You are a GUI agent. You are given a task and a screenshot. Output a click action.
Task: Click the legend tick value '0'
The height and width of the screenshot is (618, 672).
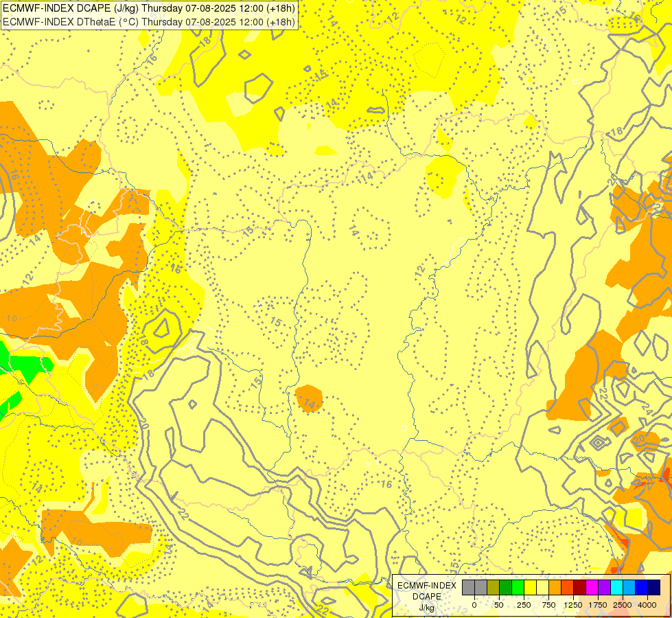(474, 605)
